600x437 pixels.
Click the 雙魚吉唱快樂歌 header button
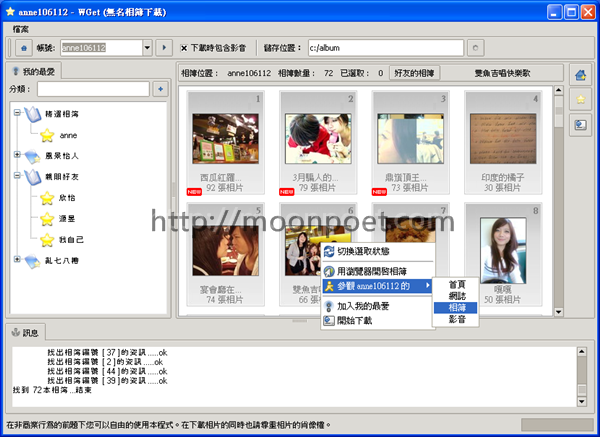point(502,73)
